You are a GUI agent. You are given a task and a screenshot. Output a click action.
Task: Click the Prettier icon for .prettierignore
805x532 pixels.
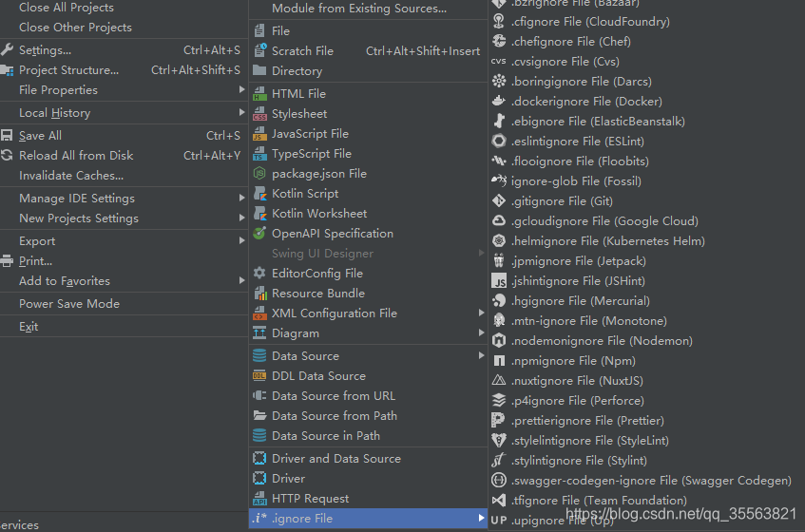click(498, 421)
